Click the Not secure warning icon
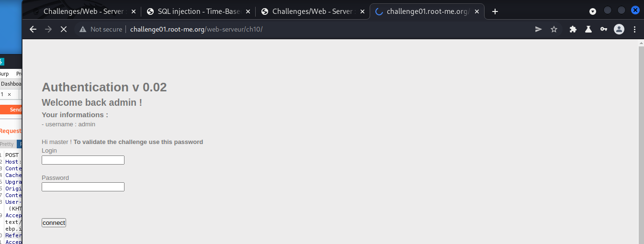Screen dimensions: 644x244 click(x=83, y=29)
